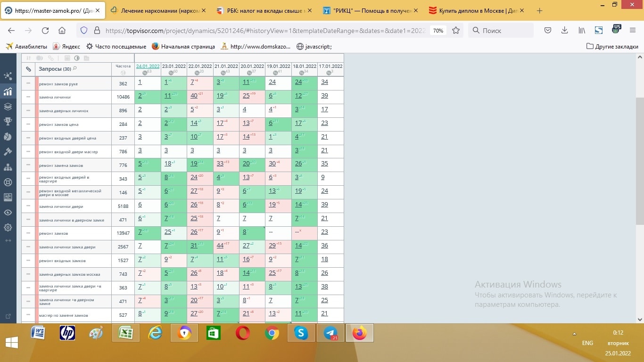Open the 'Часто посещаемые' bookmarks folder
This screenshot has height=362, width=644.
(116, 46)
